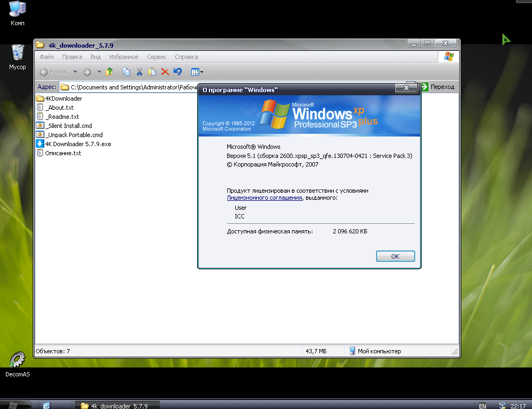Click the Start button on taskbar
This screenshot has height=409, width=532.
click(x=15, y=405)
